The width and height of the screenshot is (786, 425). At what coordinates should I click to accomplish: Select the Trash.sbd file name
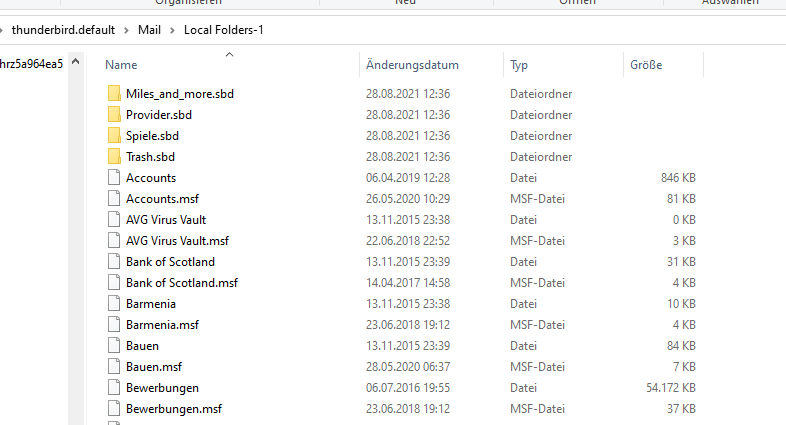click(150, 157)
